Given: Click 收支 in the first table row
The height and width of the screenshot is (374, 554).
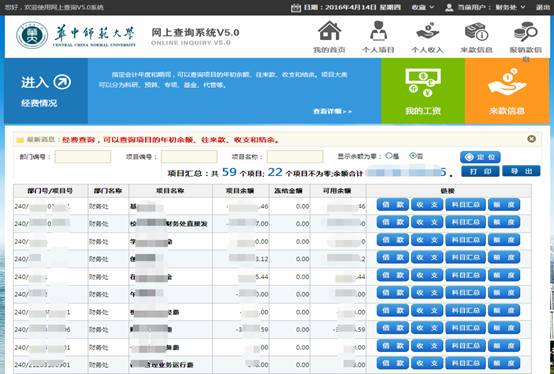Looking at the screenshot, I should pos(427,204).
